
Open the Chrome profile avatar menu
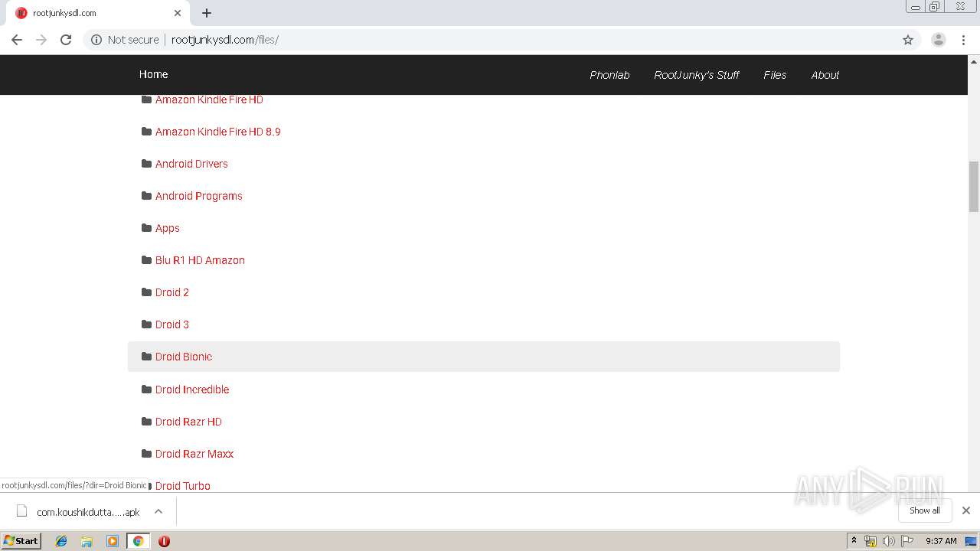(x=939, y=40)
